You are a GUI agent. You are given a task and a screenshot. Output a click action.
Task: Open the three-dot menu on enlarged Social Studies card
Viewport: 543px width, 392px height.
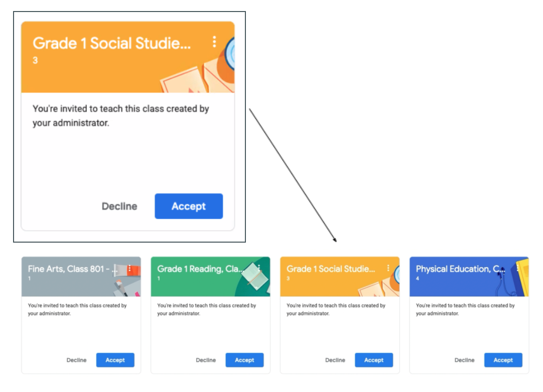pyautogui.click(x=214, y=42)
